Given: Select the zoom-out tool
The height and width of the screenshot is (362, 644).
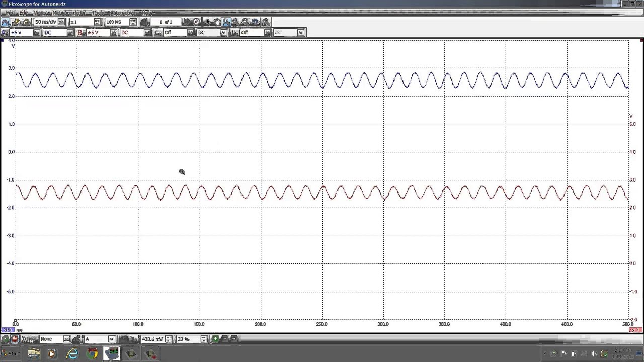Looking at the screenshot, I should pyautogui.click(x=245, y=22).
